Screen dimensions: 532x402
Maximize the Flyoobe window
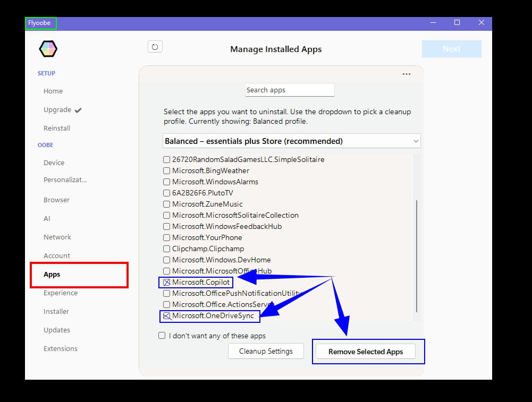coord(457,22)
